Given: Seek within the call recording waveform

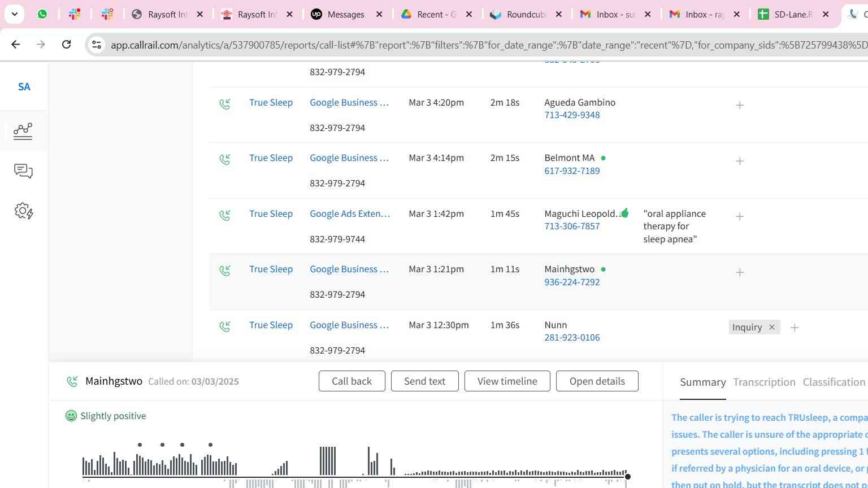Looking at the screenshot, I should [355, 466].
